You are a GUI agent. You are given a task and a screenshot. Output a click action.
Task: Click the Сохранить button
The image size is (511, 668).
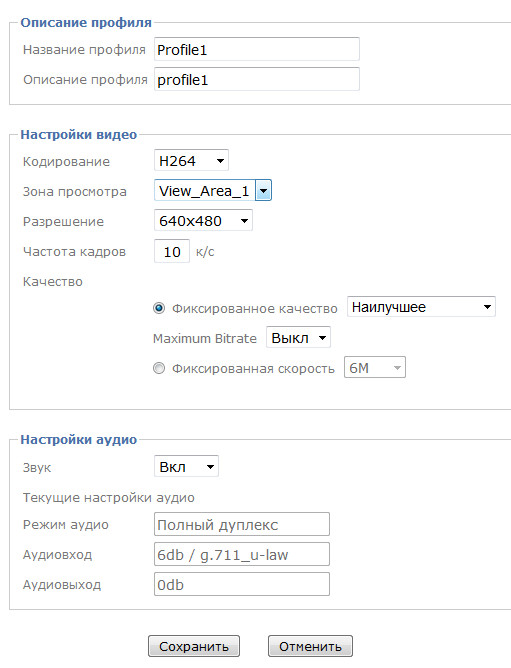coord(194,646)
